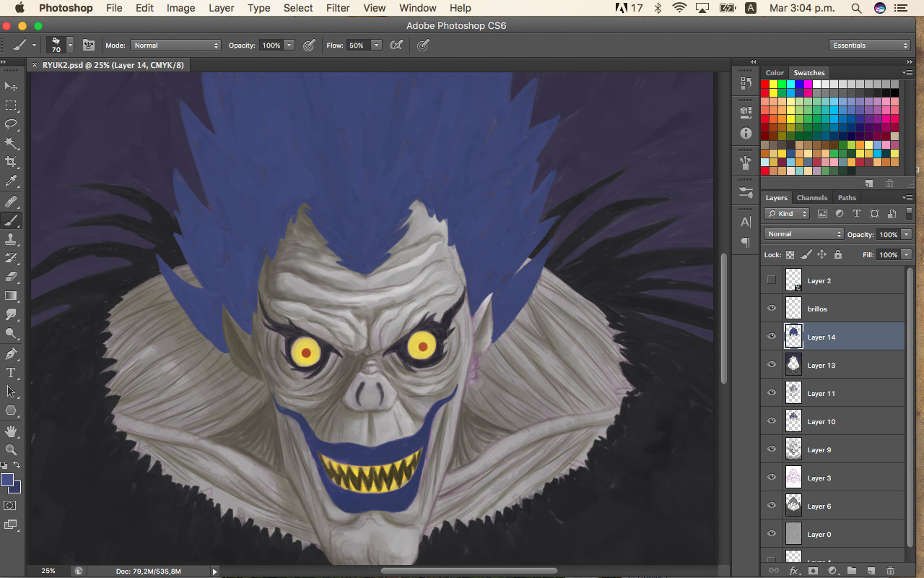924x578 pixels.
Task: Open the Character panel icon
Action: pyautogui.click(x=746, y=222)
